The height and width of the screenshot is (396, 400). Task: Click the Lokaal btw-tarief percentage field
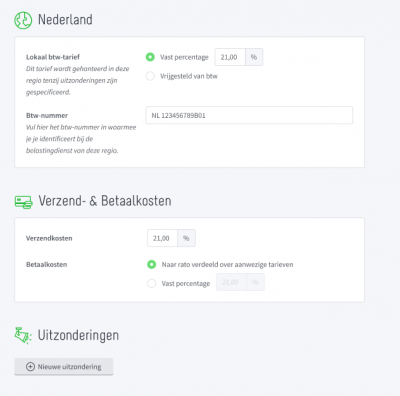tap(230, 57)
